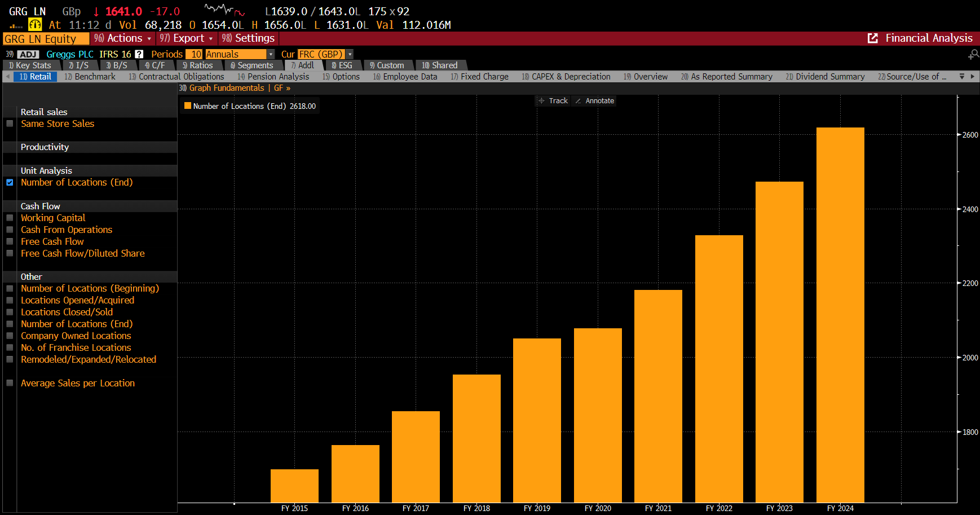Select CAPEX & Depreciation sub-tab
Screen dimensions: 980x515
point(566,77)
